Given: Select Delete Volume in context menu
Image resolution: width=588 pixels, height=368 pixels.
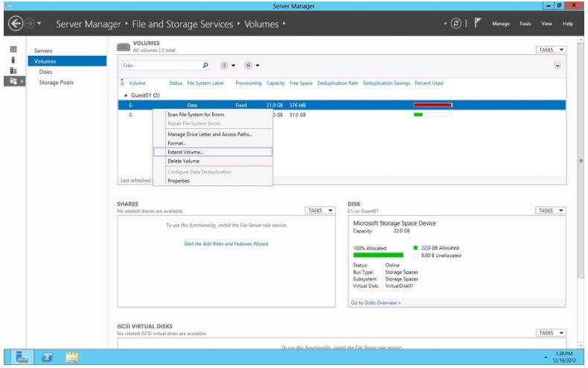Looking at the screenshot, I should (x=183, y=161).
